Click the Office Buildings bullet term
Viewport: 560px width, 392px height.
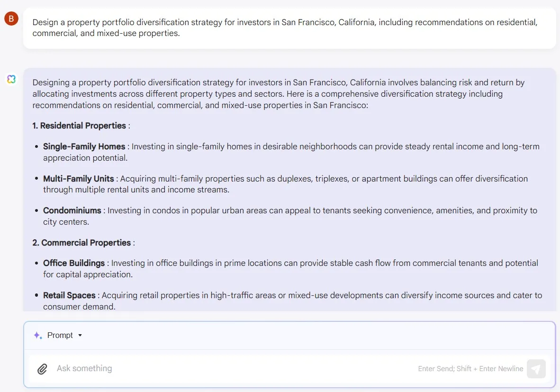click(x=74, y=263)
